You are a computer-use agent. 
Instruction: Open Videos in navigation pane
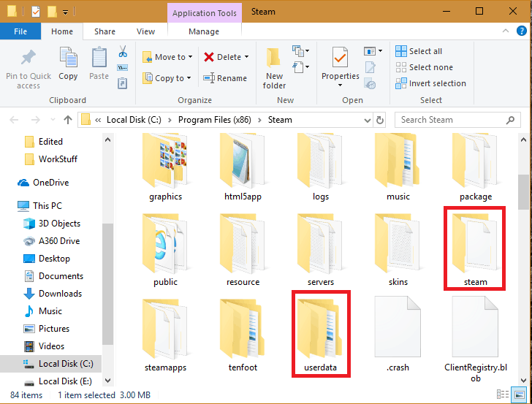(44, 346)
